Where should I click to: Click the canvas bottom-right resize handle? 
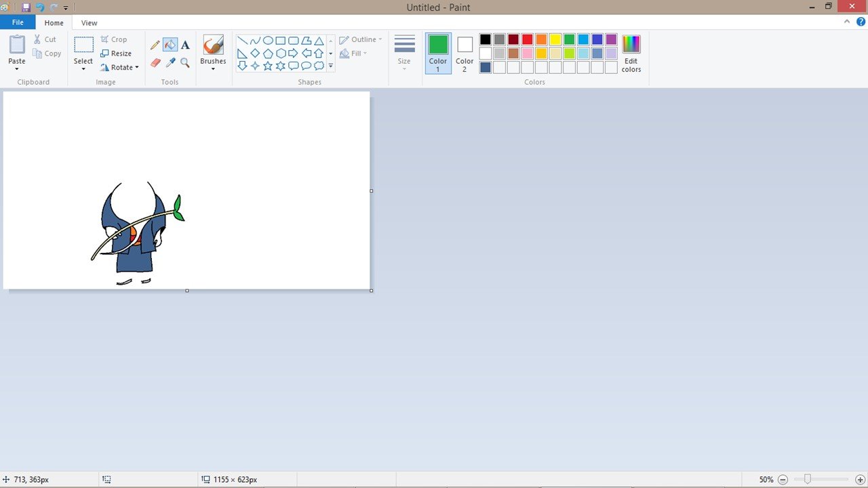(x=371, y=290)
